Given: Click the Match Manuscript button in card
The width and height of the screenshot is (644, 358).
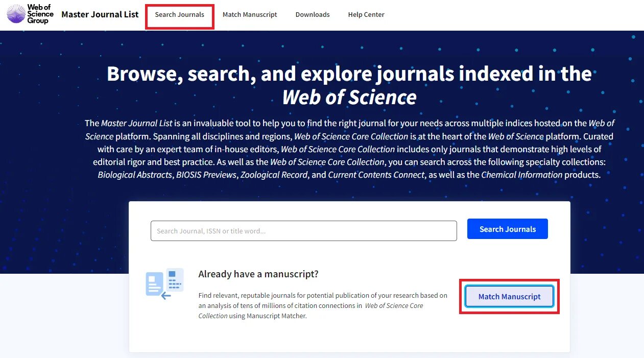Looking at the screenshot, I should click(x=509, y=296).
